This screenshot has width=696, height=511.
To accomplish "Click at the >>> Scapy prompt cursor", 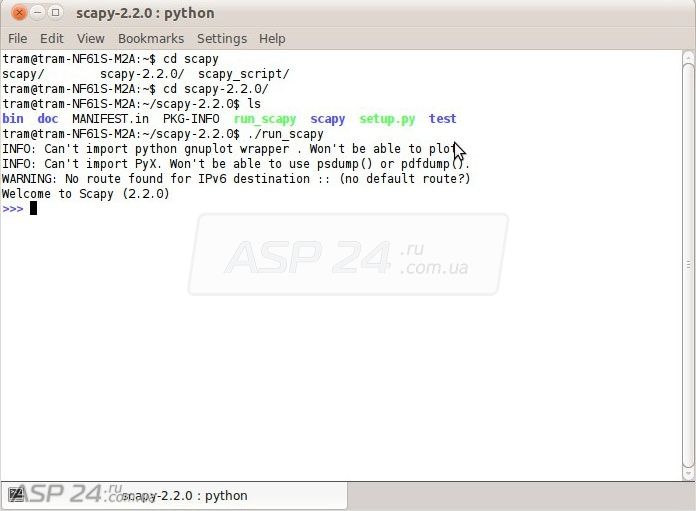I will [x=33, y=209].
